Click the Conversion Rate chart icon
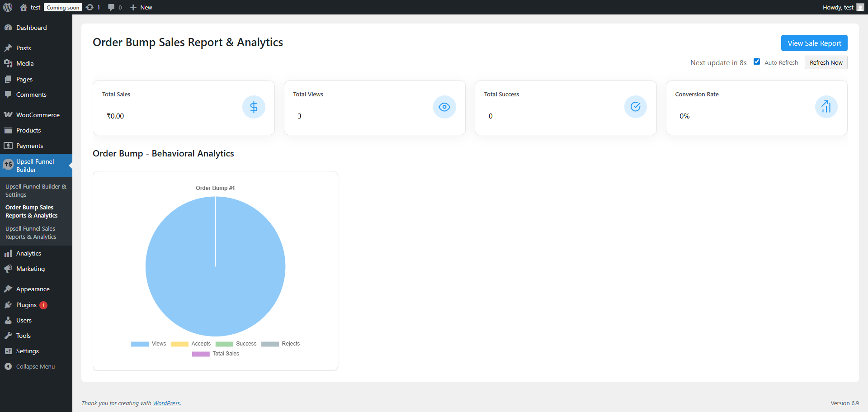The height and width of the screenshot is (412, 868). (826, 107)
